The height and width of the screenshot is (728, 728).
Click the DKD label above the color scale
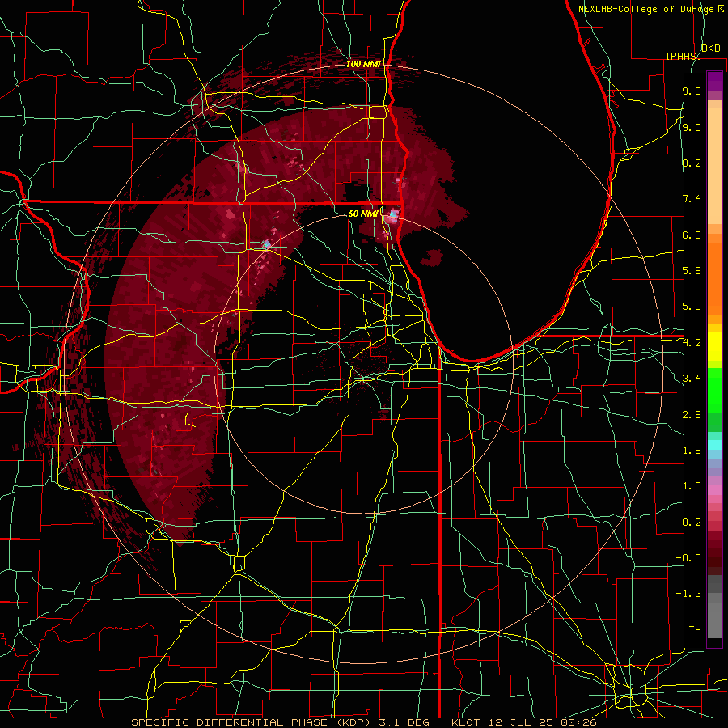click(x=710, y=49)
